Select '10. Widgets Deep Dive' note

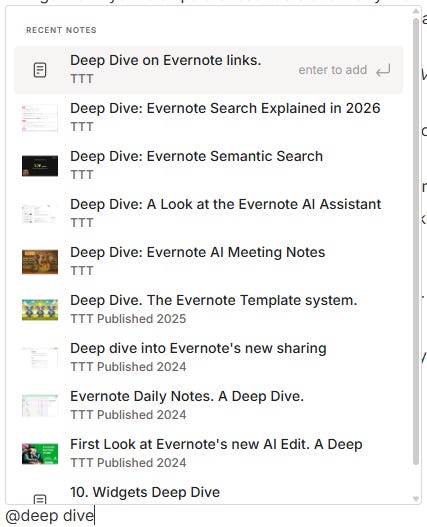tap(208, 492)
